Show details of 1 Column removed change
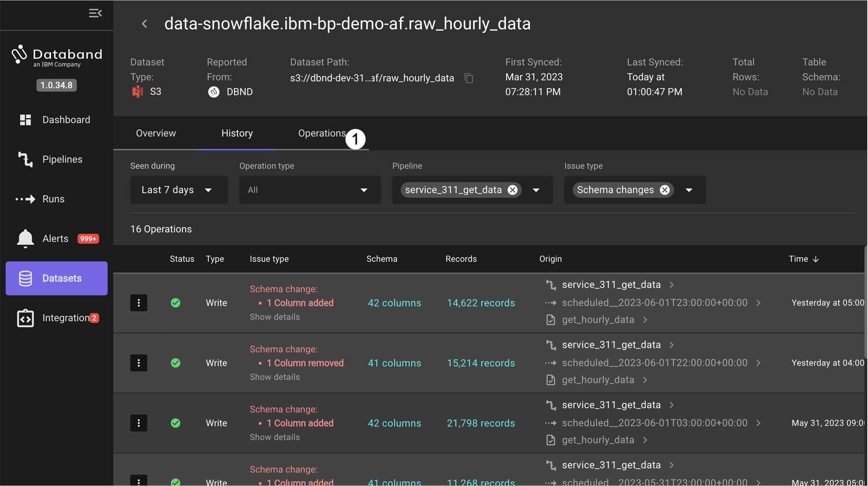The width and height of the screenshot is (868, 486). (x=275, y=377)
